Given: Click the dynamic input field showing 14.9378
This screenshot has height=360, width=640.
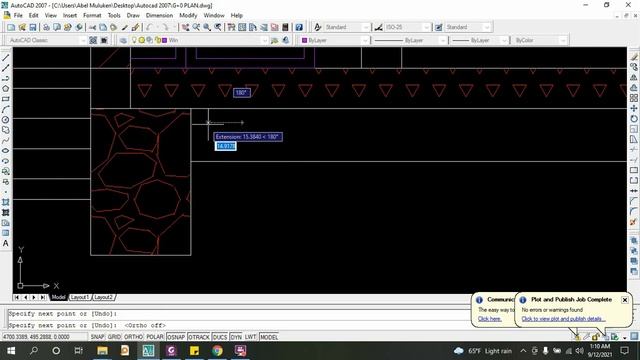Looking at the screenshot, I should coord(225,146).
